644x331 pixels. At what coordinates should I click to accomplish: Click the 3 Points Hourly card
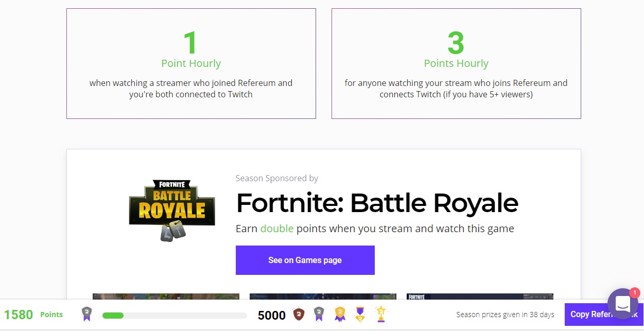[x=456, y=63]
